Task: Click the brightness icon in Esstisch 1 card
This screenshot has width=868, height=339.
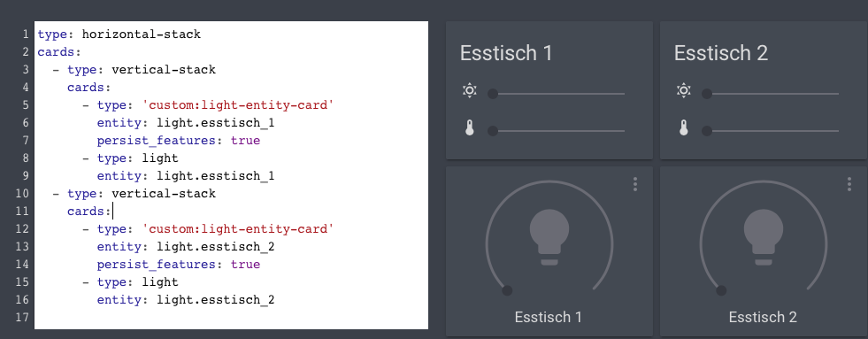Action: point(470,91)
